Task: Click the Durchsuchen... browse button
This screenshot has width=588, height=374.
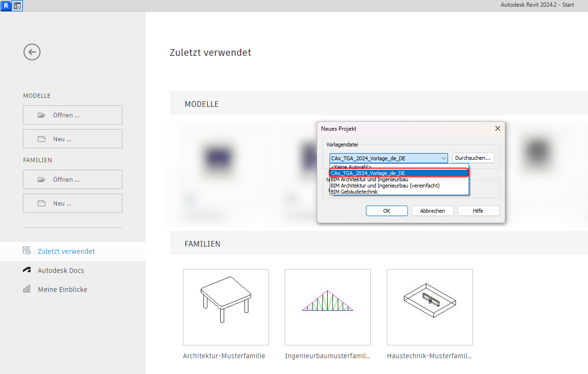Action: pyautogui.click(x=473, y=158)
